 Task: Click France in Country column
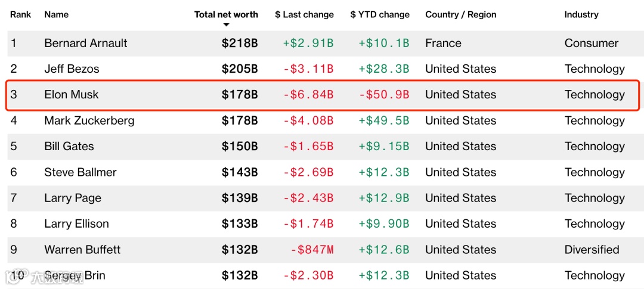pos(443,43)
